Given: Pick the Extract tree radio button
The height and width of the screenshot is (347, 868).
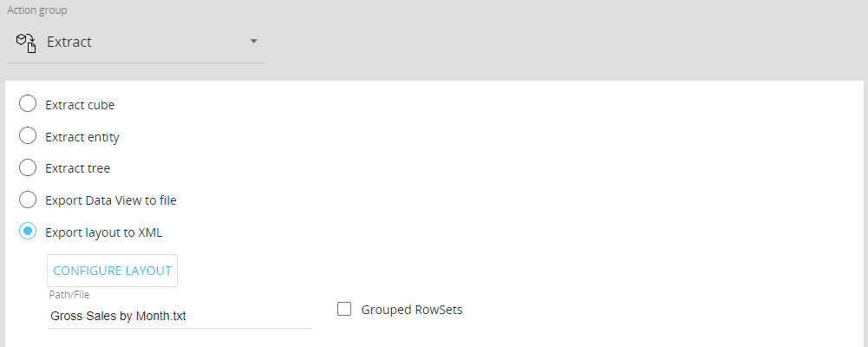Looking at the screenshot, I should pos(28,167).
